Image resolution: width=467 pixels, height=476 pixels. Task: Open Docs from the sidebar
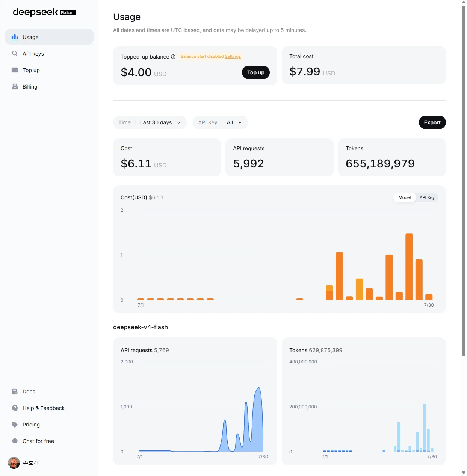(x=49, y=391)
